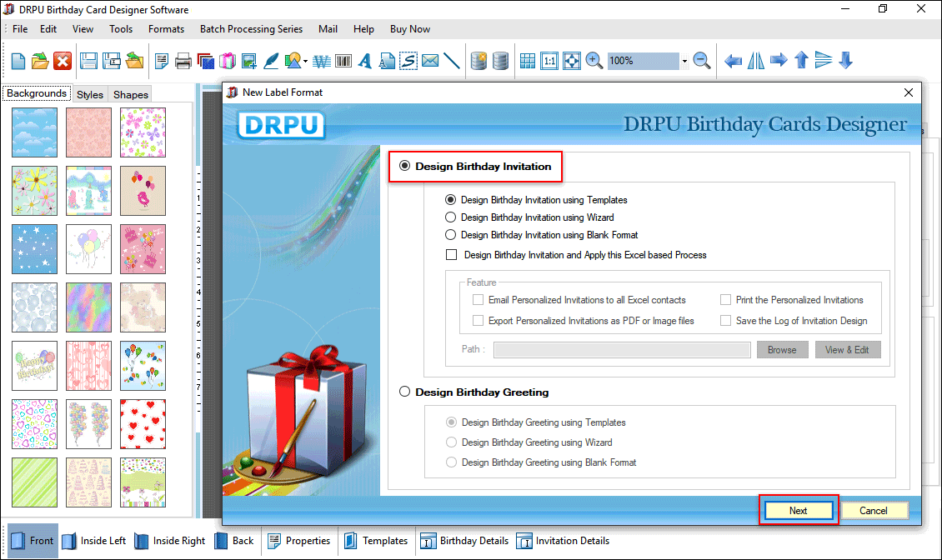This screenshot has width=942, height=560.
Task: Open the Buy Now menu
Action: 409,29
